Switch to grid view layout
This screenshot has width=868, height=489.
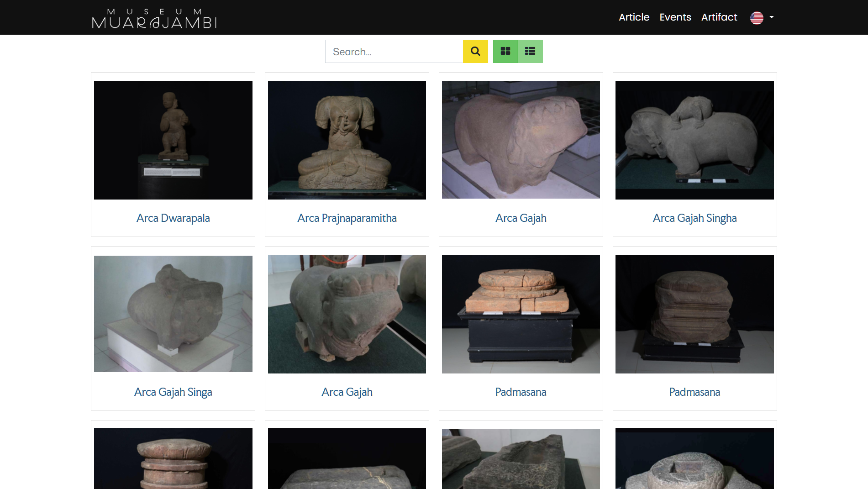click(x=505, y=51)
